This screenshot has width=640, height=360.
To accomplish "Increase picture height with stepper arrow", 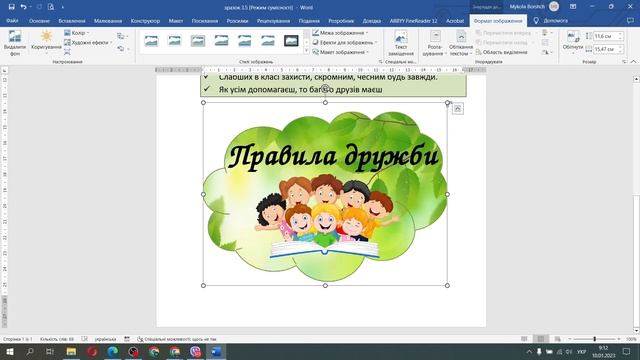I will tap(620, 34).
